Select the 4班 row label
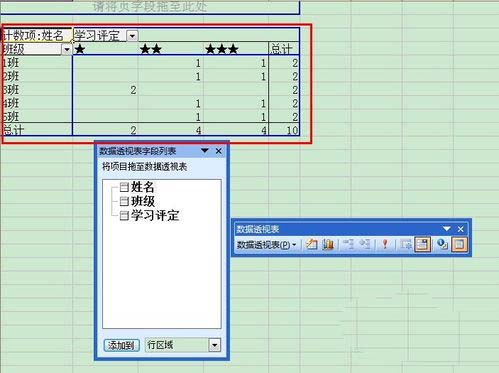 click(36, 103)
